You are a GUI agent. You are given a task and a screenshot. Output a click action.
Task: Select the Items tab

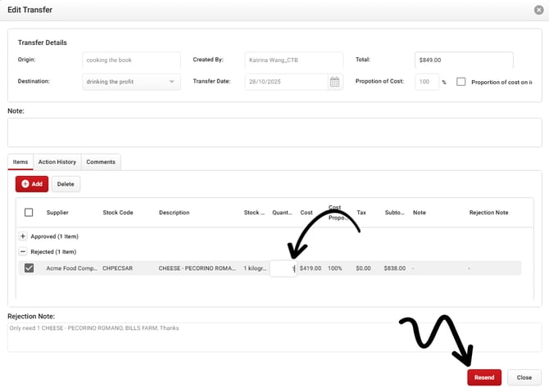pos(20,162)
